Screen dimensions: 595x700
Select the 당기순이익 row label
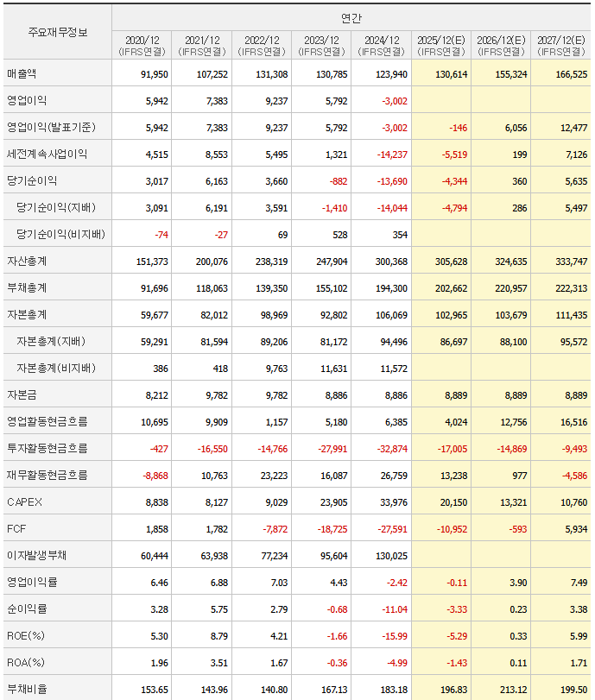click(x=32, y=180)
